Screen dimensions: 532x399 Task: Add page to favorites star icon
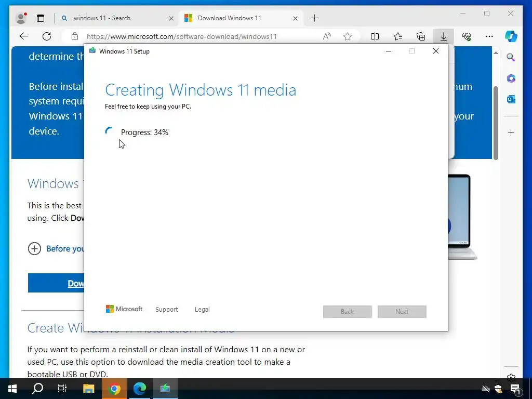348,36
